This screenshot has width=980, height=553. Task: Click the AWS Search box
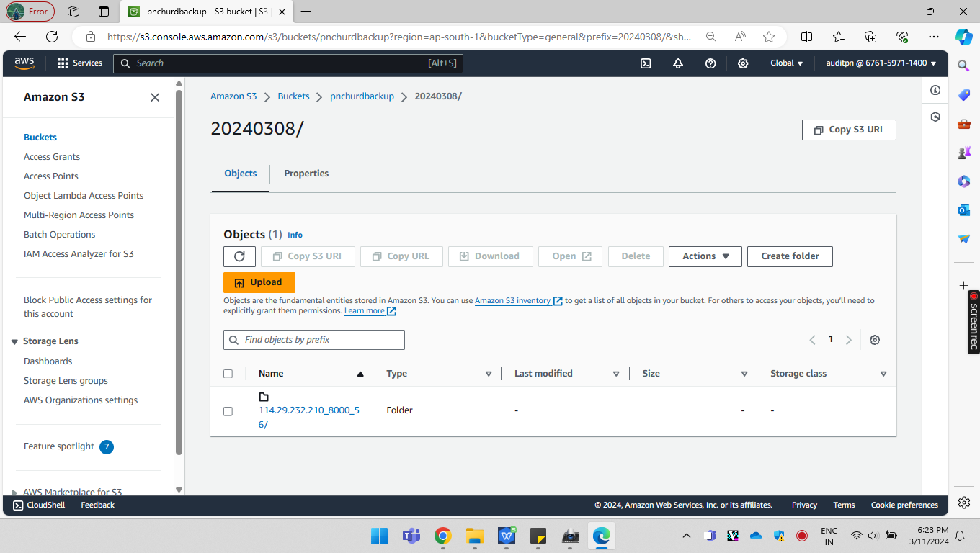[x=288, y=63]
